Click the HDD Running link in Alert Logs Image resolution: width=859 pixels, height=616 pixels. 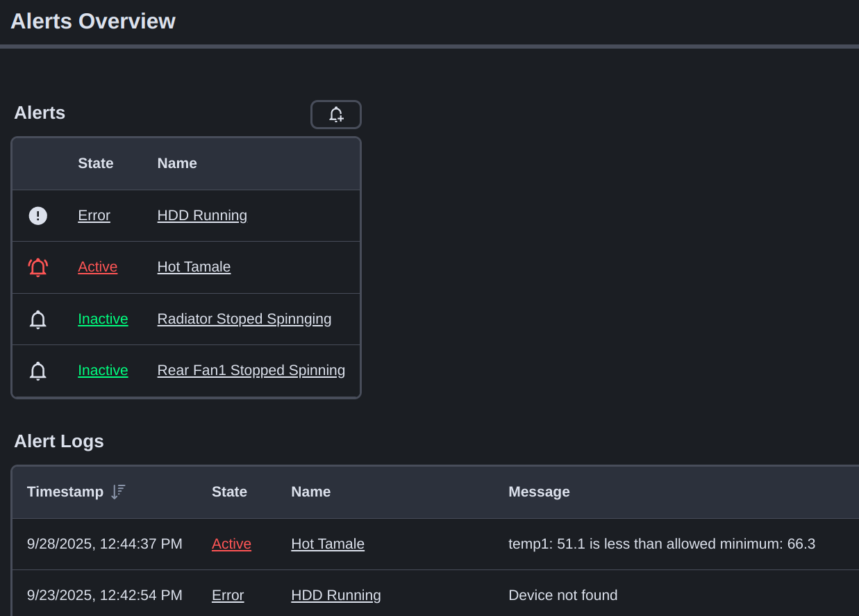coord(335,595)
